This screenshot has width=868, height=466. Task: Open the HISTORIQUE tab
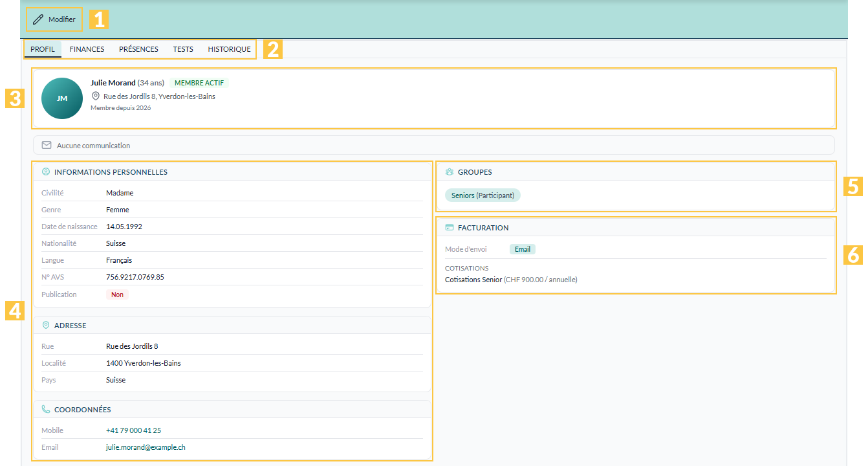point(229,49)
